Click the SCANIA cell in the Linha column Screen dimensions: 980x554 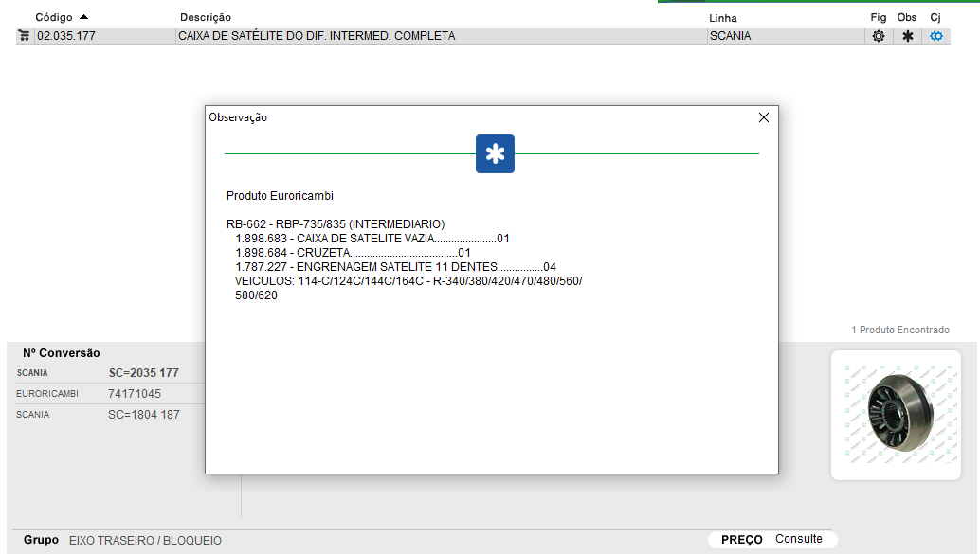point(730,36)
